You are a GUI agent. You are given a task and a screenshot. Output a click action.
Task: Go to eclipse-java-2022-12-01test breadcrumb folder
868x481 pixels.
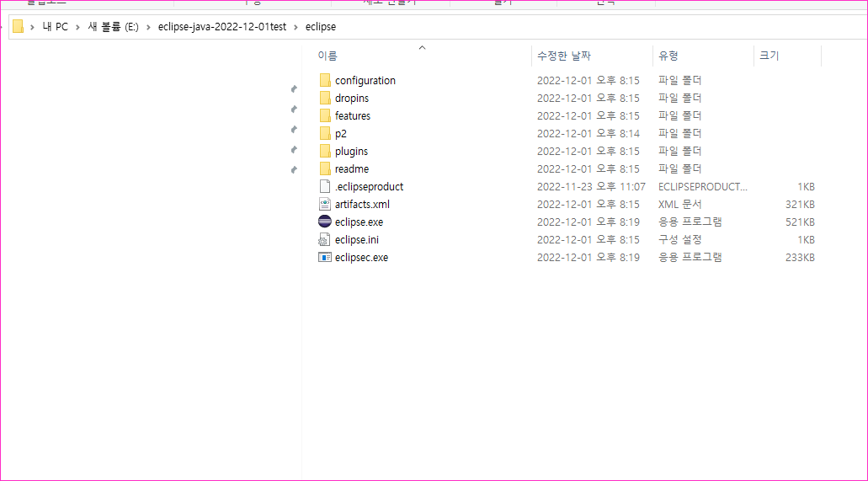[222, 27]
